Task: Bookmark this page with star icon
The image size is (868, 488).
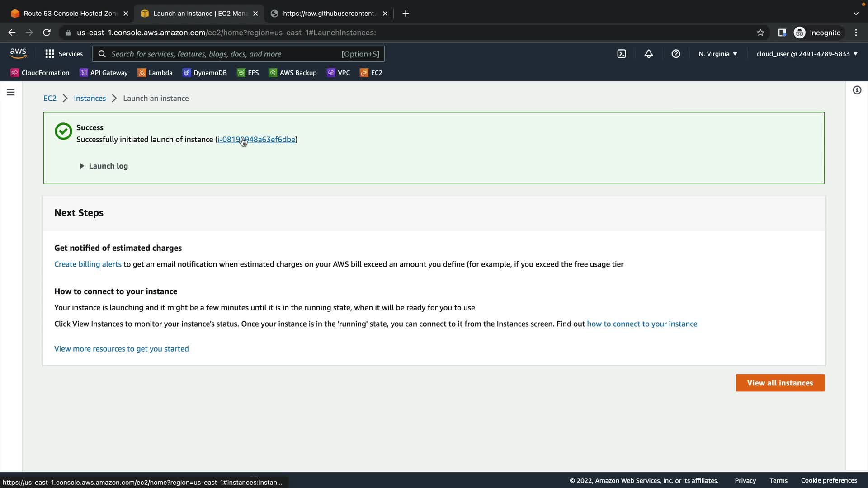Action: 760,33
